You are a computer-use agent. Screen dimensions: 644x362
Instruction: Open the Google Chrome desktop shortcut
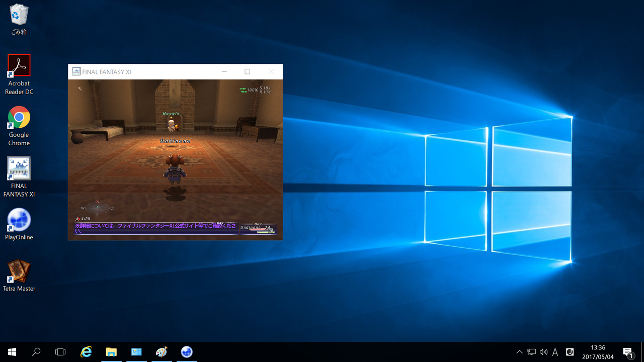pyautogui.click(x=19, y=126)
